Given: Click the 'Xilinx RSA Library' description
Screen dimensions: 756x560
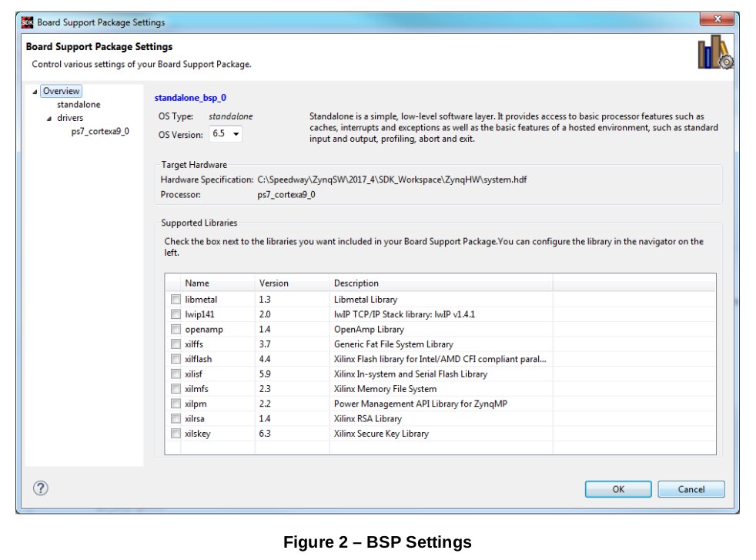Looking at the screenshot, I should point(367,419).
